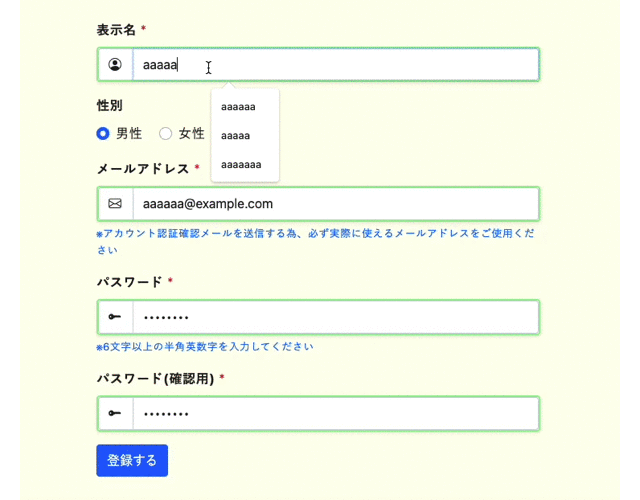Click the envelope icon beside email field

(x=115, y=203)
